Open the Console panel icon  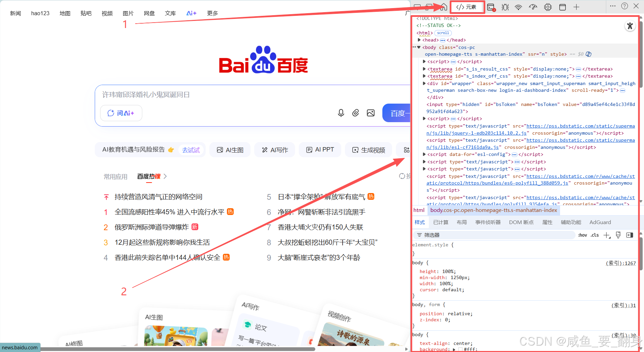[x=491, y=7]
